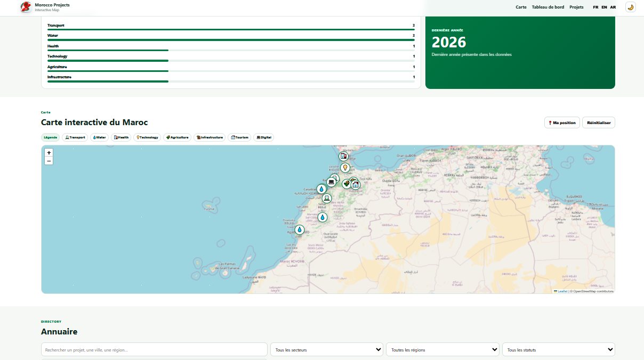
Task: Click the Morocco Projects logo icon
Action: (x=25, y=7)
